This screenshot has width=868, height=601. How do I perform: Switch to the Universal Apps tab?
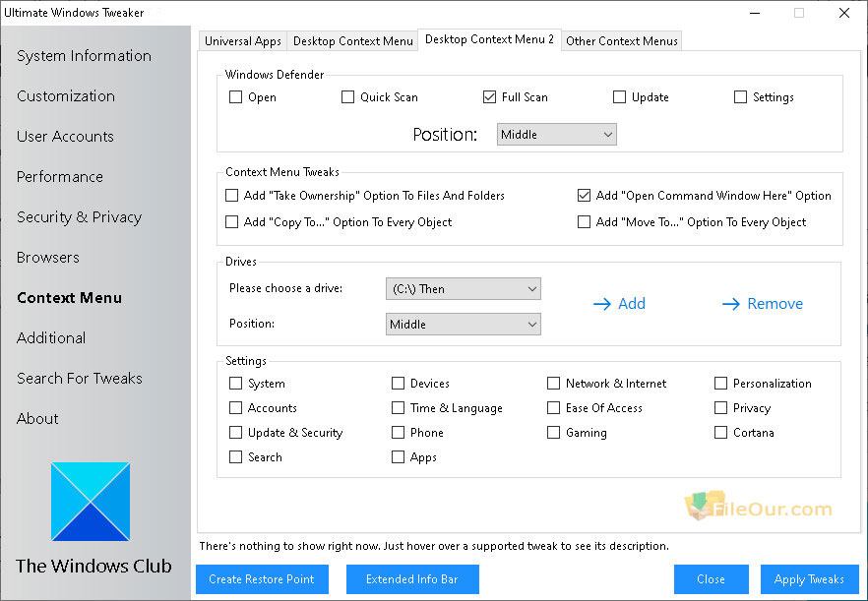point(243,41)
